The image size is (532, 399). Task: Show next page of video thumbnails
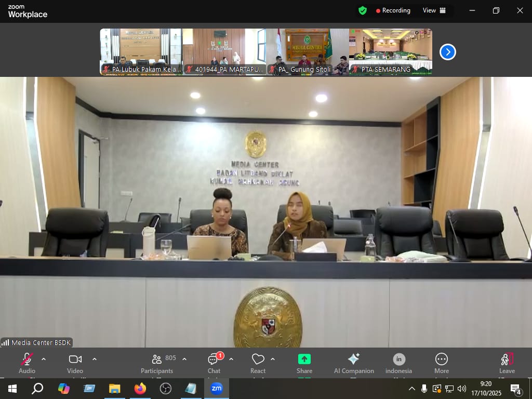click(x=448, y=52)
